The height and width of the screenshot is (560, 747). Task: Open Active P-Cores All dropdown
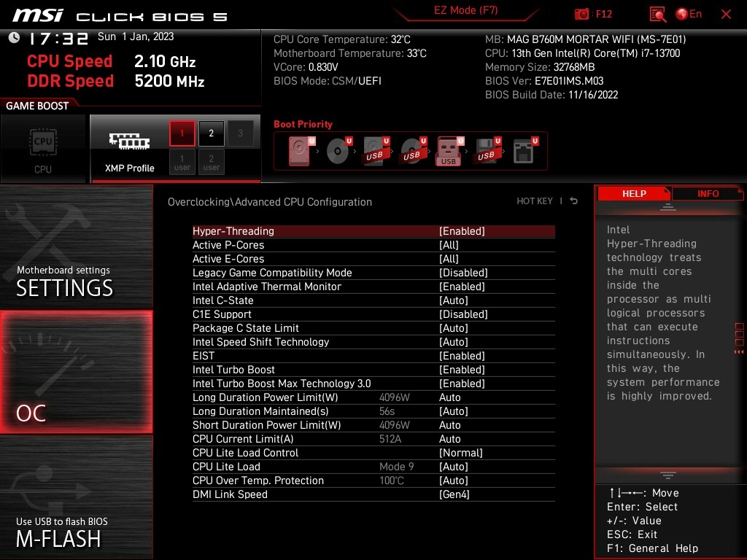pos(449,245)
